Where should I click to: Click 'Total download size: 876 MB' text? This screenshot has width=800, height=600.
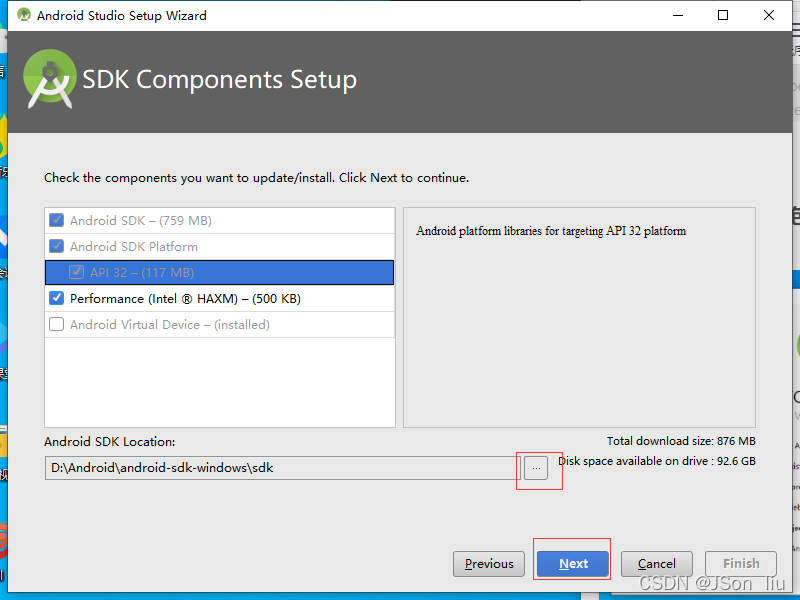681,441
